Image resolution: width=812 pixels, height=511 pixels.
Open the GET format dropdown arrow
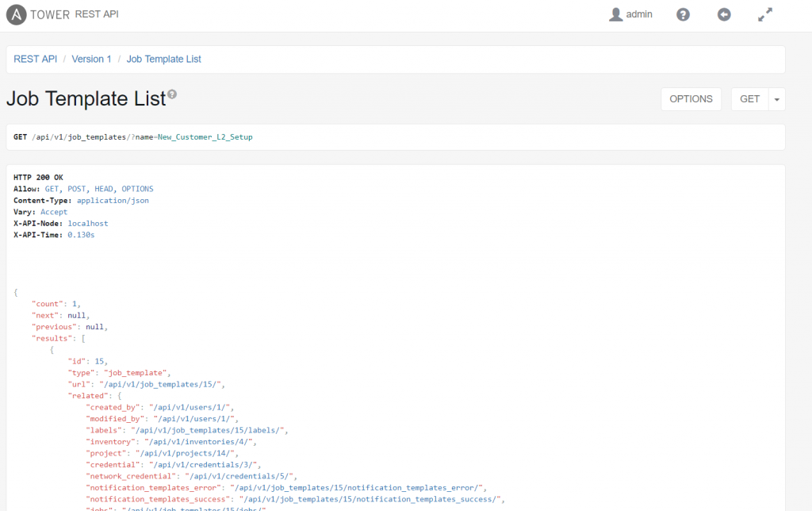[x=778, y=98]
